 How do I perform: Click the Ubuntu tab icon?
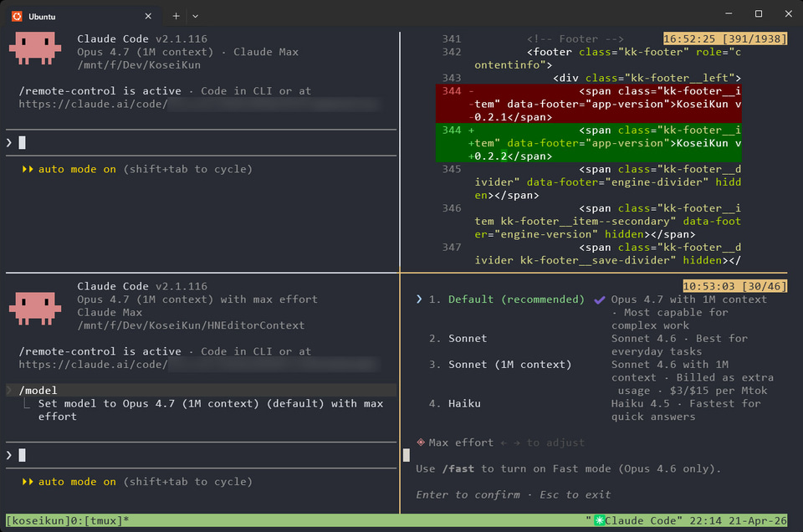pos(17,17)
